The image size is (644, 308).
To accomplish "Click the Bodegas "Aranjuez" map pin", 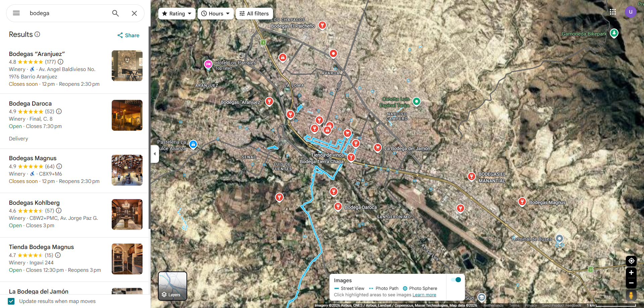I will coord(269,101).
